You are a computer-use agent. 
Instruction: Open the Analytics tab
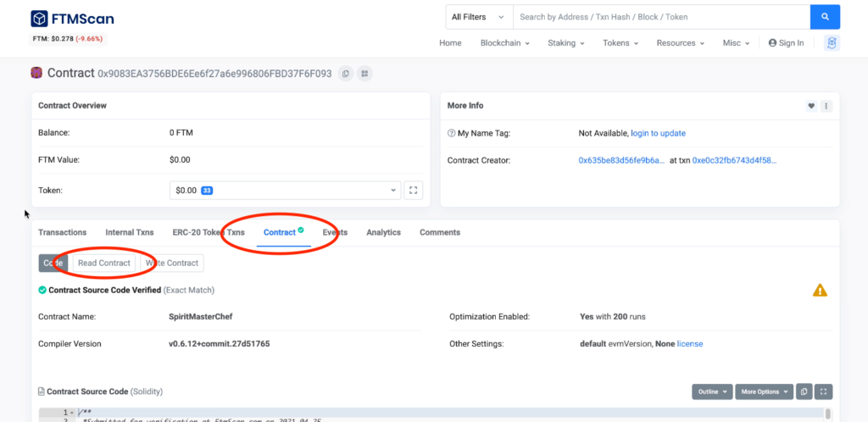click(x=383, y=232)
